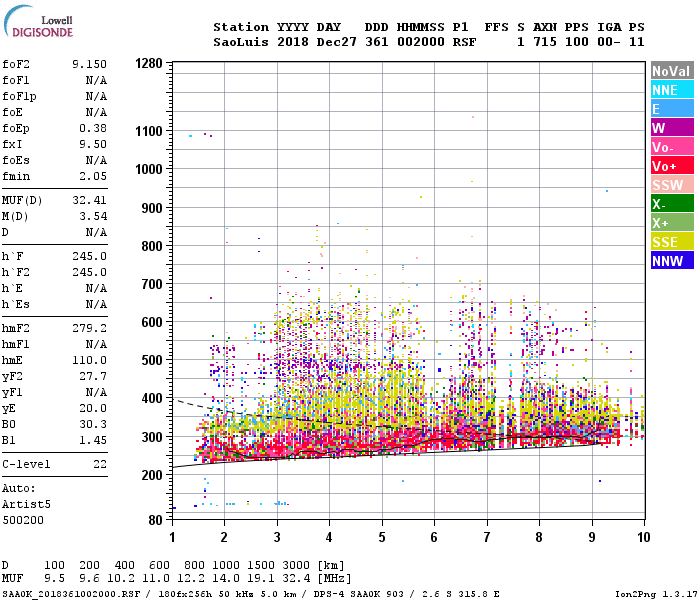This screenshot has height=600, width=700.
Task: Click the AXN value 715
Action: [545, 42]
